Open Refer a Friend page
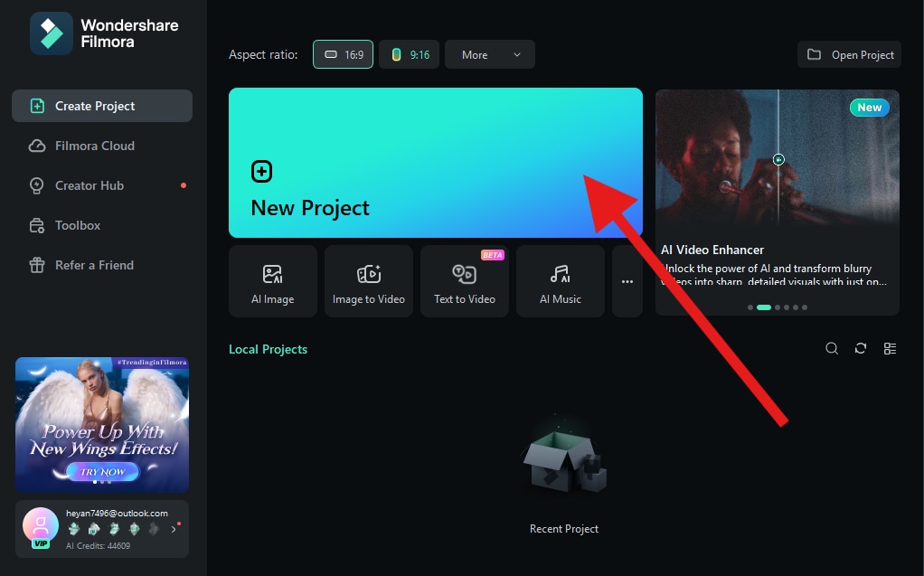Screen dimensions: 924x576 pos(102,265)
